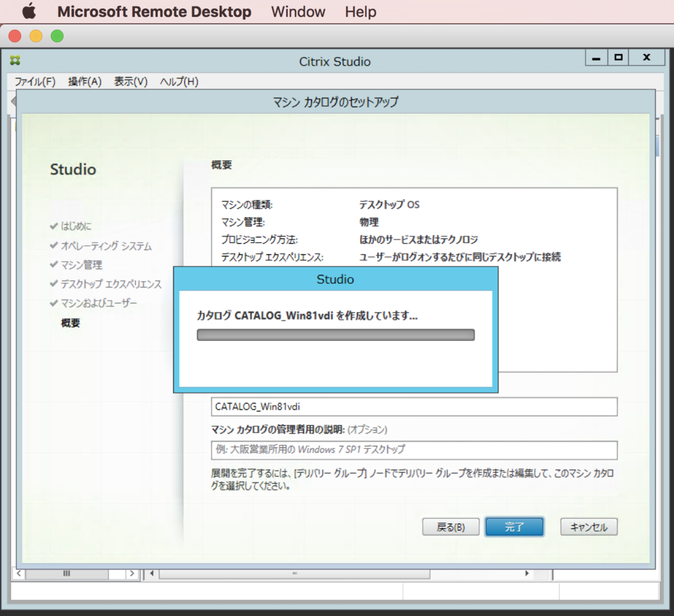Open the Microsoft Remote Desktop menu

[154, 12]
